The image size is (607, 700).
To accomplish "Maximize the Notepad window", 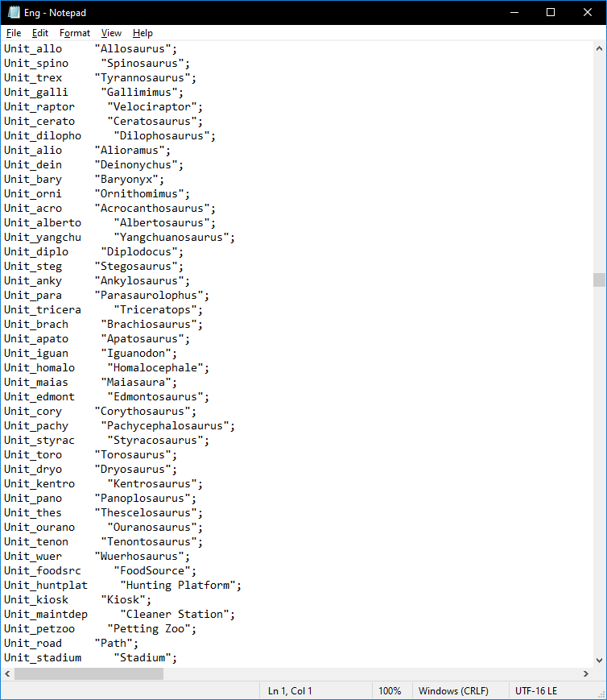I will (551, 13).
